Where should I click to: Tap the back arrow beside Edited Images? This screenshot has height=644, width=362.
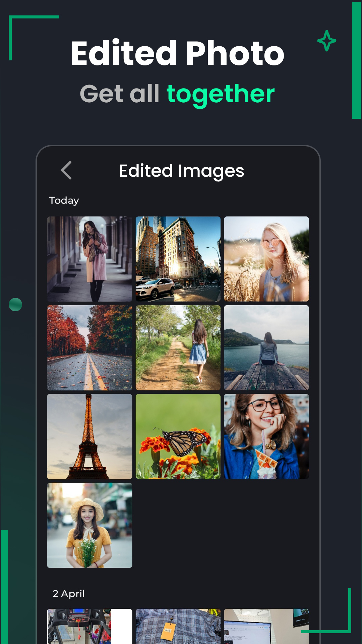point(66,170)
